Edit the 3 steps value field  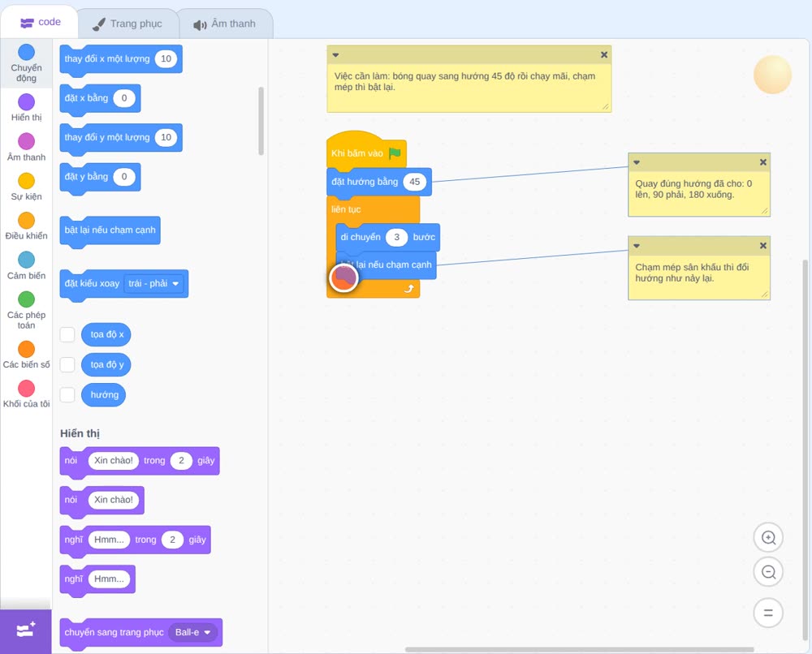click(397, 237)
